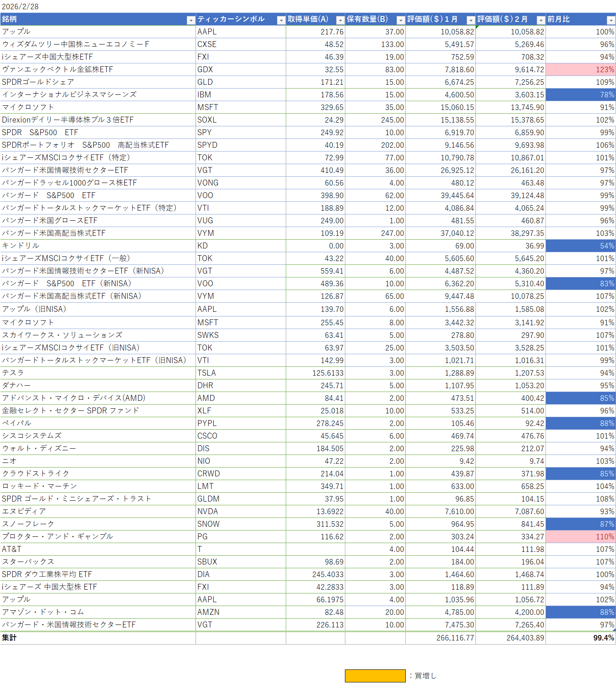Open the ティッカーシンボル filter dropdown
The image size is (616, 695).
[281, 20]
